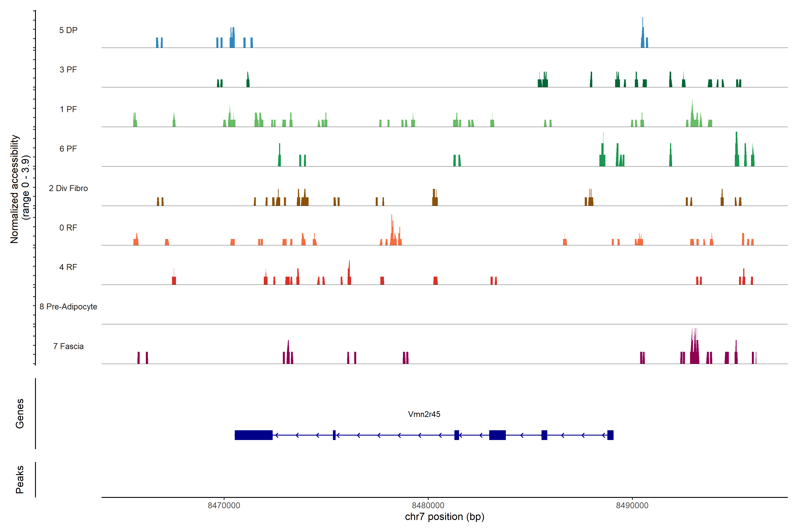Click the 0 RF track label
This screenshot has width=798, height=532.
pos(68,228)
